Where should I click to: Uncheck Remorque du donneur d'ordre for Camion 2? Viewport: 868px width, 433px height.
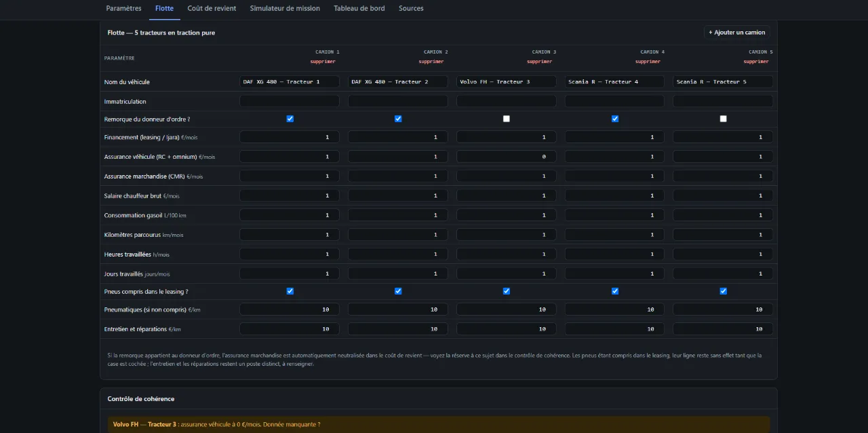click(x=398, y=119)
